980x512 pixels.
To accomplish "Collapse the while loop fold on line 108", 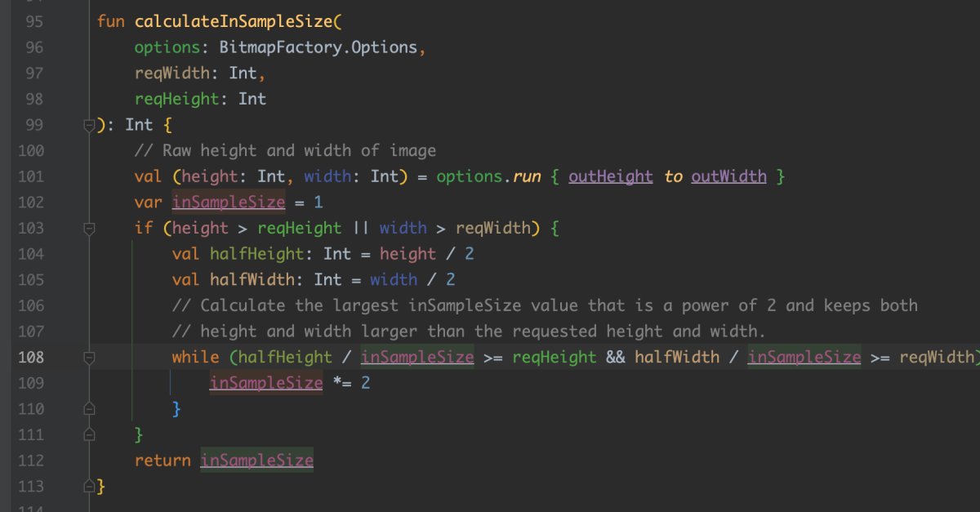I will [x=89, y=358].
